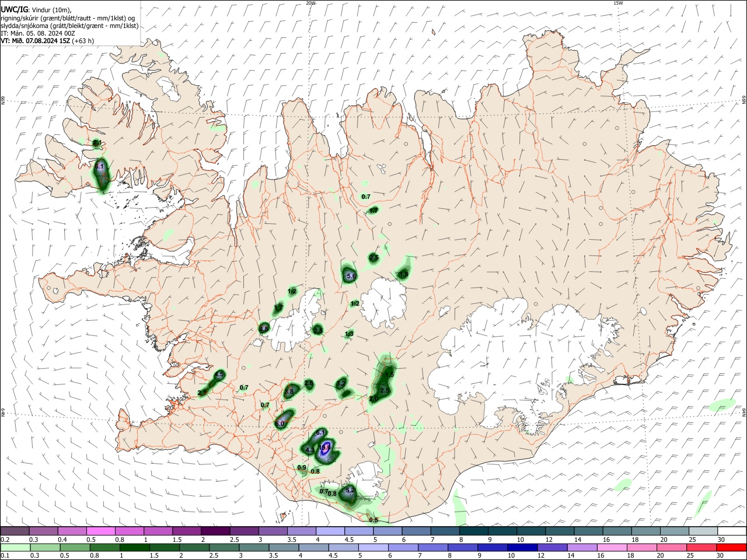Click the 'UWC/IG: Vindur (10m)' title text
The height and width of the screenshot is (560, 747).
(x=36, y=10)
